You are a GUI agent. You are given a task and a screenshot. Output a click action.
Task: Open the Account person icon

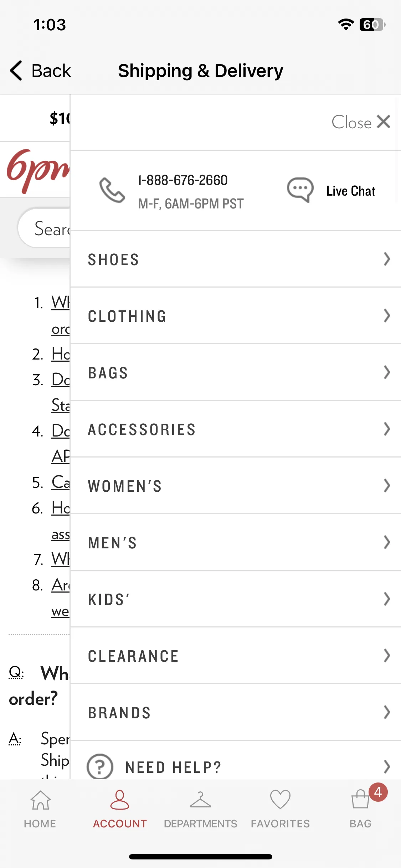click(x=120, y=800)
